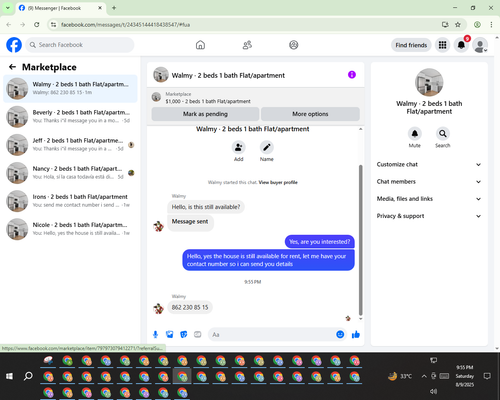
Task: Click the voice clip microphone icon
Action: tap(155, 334)
